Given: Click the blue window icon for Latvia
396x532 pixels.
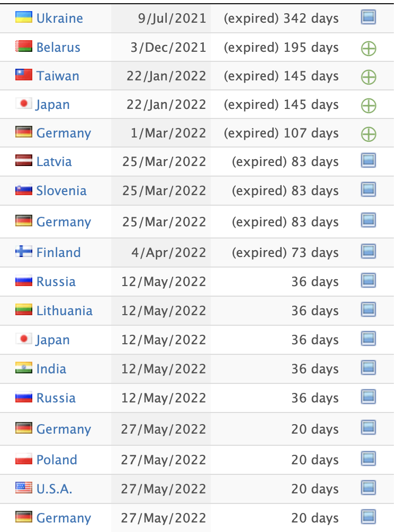Looking at the screenshot, I should coord(368,160).
